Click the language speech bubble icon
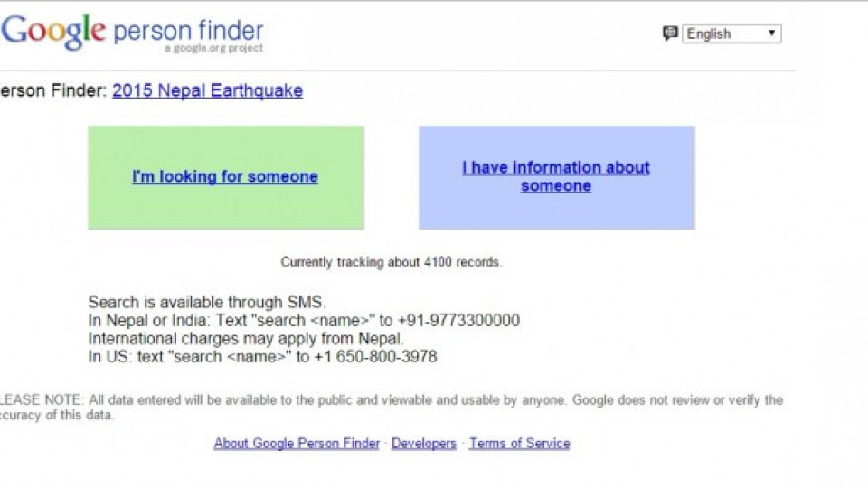 pyautogui.click(x=670, y=33)
